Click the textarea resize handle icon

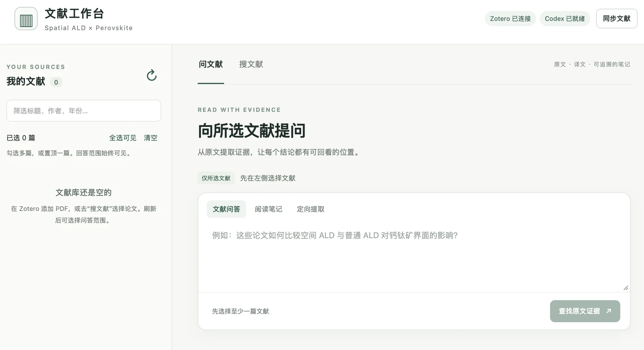tap(626, 288)
